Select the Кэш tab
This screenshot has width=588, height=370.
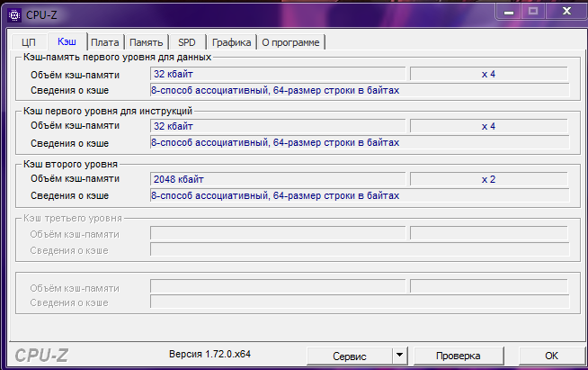click(67, 41)
